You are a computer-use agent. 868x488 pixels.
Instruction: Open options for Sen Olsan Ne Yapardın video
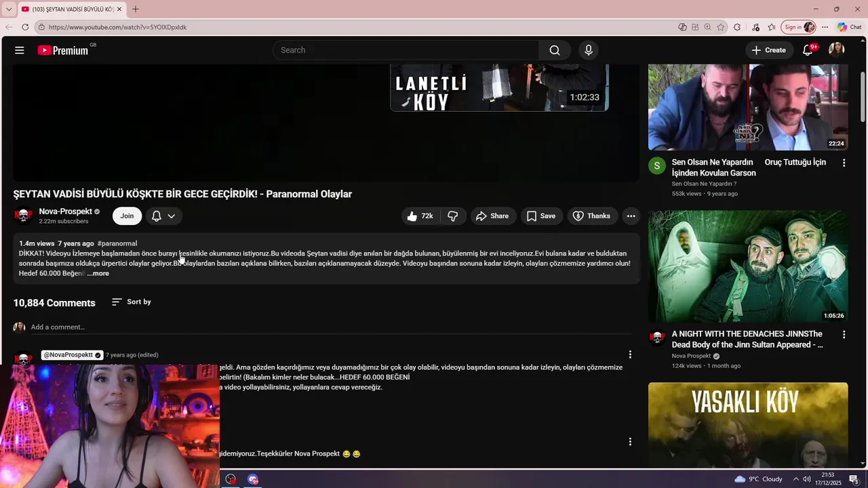(x=844, y=163)
